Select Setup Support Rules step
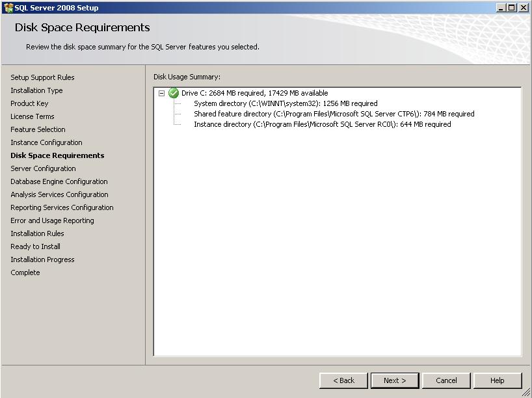This screenshot has height=398, width=532. [x=42, y=77]
